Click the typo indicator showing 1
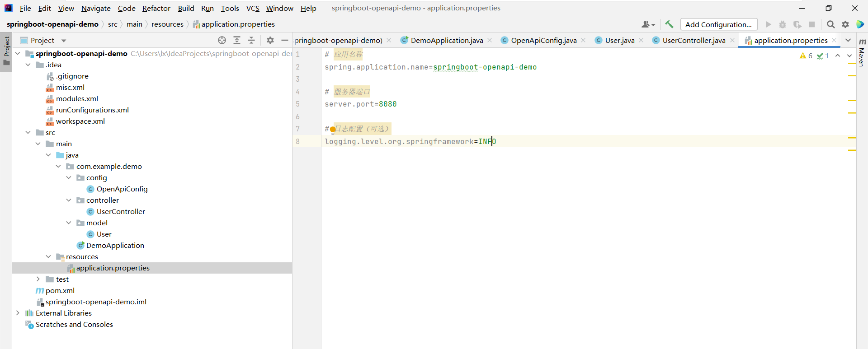Screen dimensions: 868x349 (x=823, y=56)
